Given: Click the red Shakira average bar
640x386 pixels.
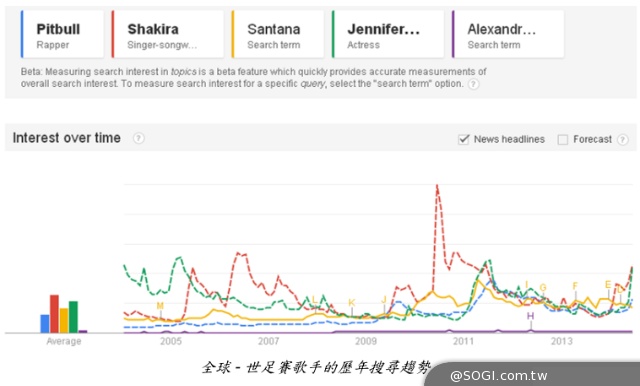Looking at the screenshot, I should [x=54, y=314].
